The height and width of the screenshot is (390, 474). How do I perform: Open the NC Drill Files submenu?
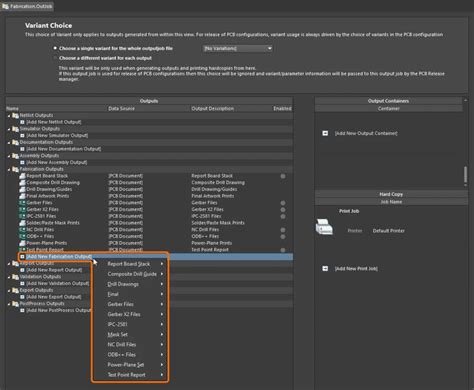coord(130,344)
